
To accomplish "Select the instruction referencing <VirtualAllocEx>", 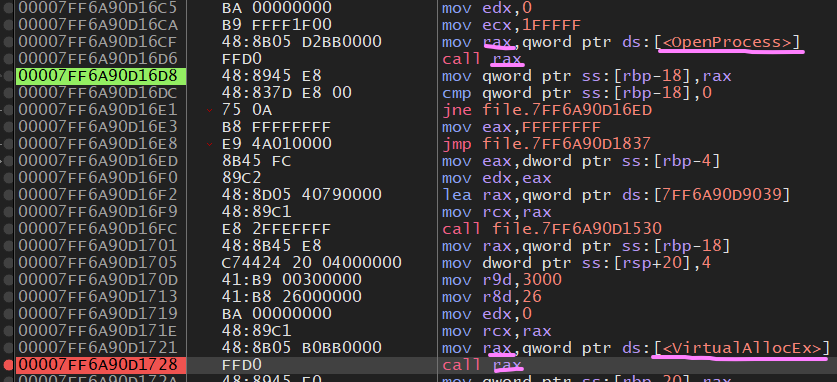I will pos(636,348).
